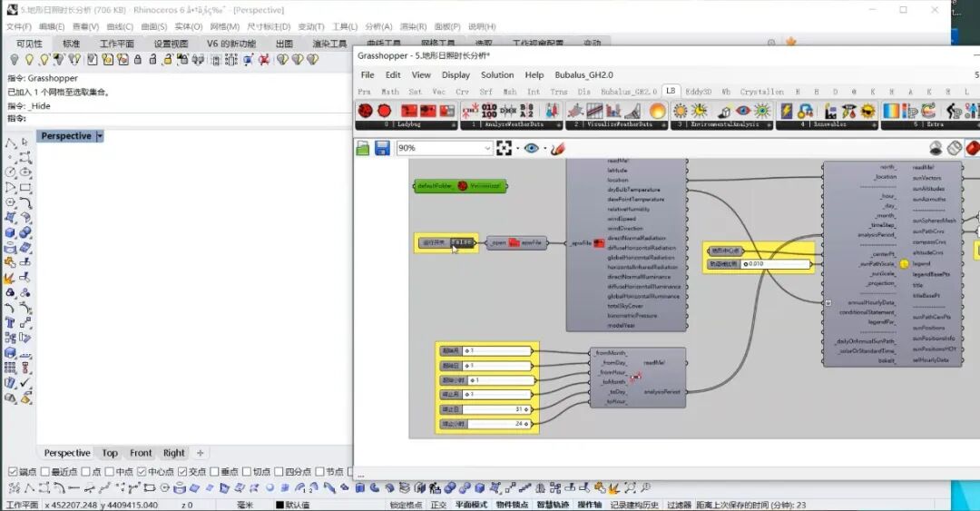Toggle the 中心点 osnap checkbox

pos(142,472)
